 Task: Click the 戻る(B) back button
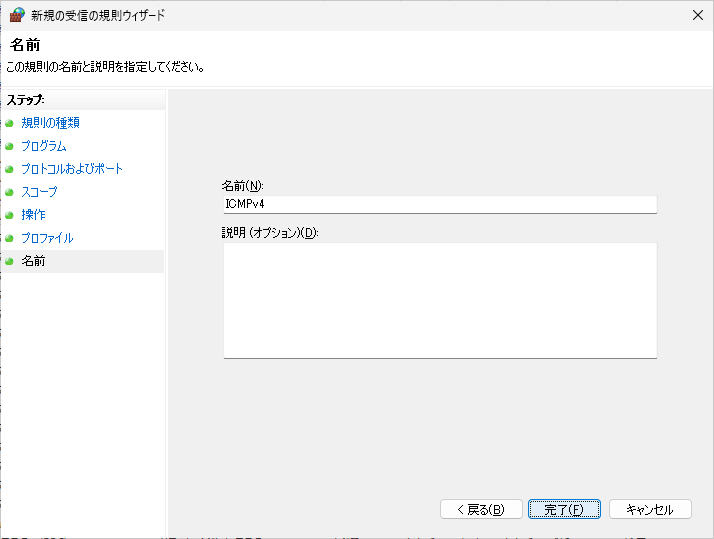(x=481, y=509)
